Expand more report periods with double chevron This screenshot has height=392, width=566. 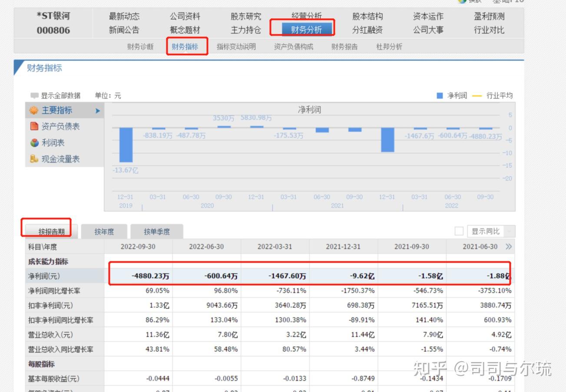pos(509,247)
